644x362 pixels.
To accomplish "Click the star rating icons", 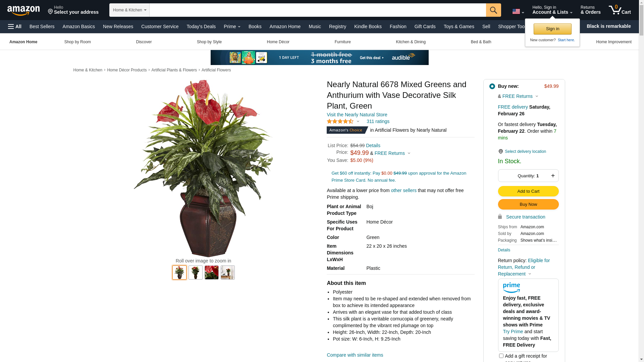I will pyautogui.click(x=340, y=121).
